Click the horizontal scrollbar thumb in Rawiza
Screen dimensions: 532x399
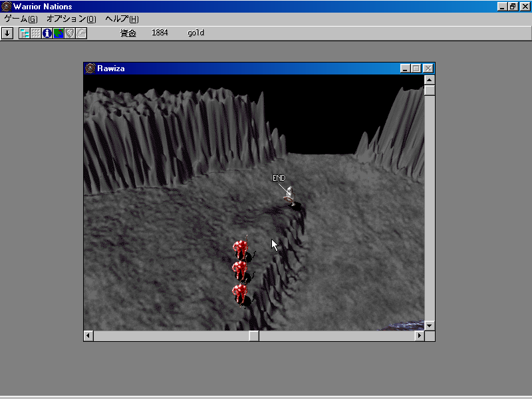coord(254,336)
